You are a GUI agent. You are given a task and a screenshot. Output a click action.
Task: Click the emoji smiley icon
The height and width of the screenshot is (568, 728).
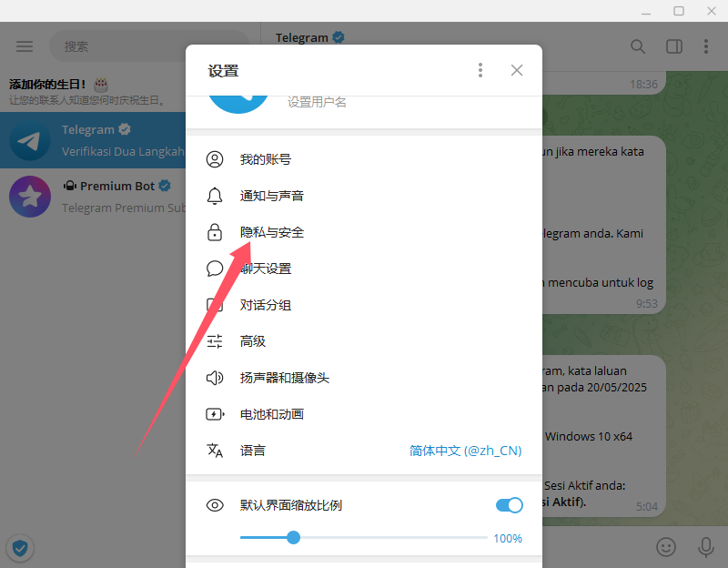click(x=666, y=547)
